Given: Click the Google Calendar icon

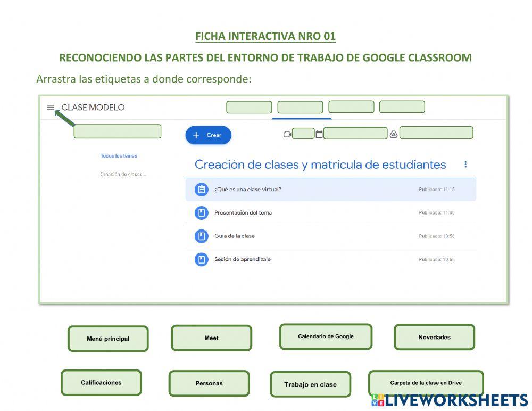Looking at the screenshot, I should 319,134.
